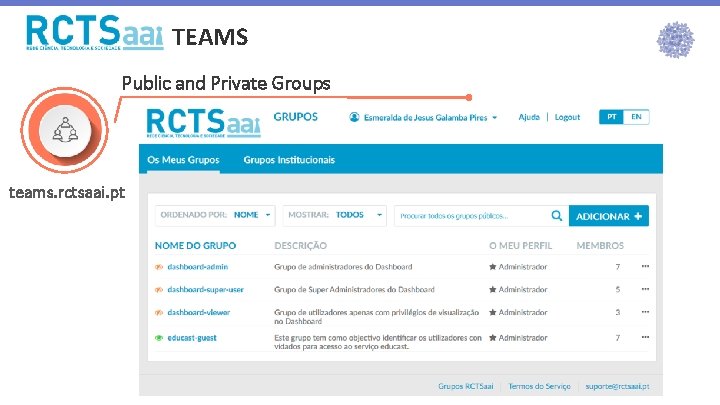The image size is (720, 405).
Task: Open the dashboard-super-user group
Action: coord(205,290)
